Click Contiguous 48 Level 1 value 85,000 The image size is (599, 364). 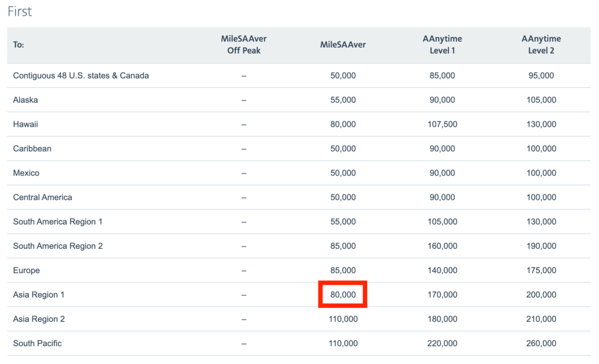[442, 75]
